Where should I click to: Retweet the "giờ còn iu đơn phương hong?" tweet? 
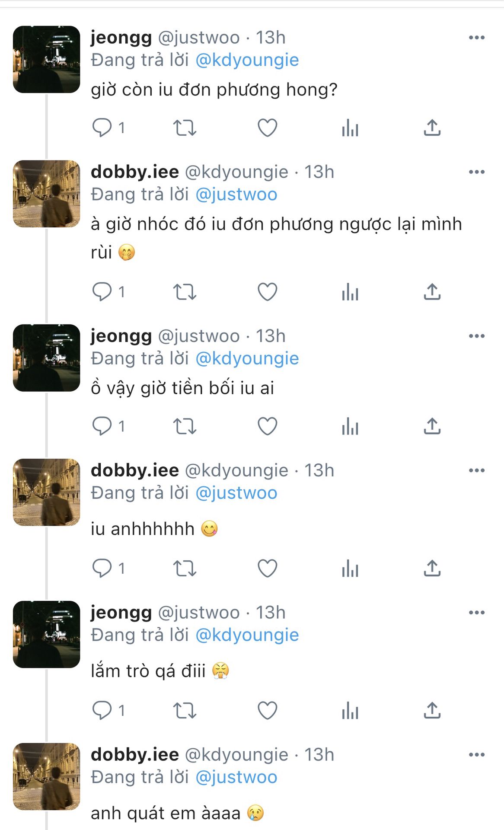pos(185,128)
